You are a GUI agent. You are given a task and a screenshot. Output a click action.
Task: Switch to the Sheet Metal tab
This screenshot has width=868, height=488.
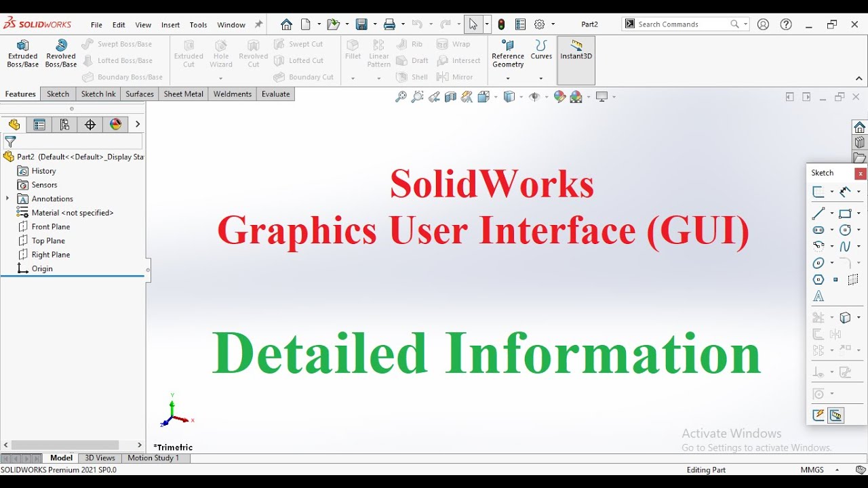(183, 94)
